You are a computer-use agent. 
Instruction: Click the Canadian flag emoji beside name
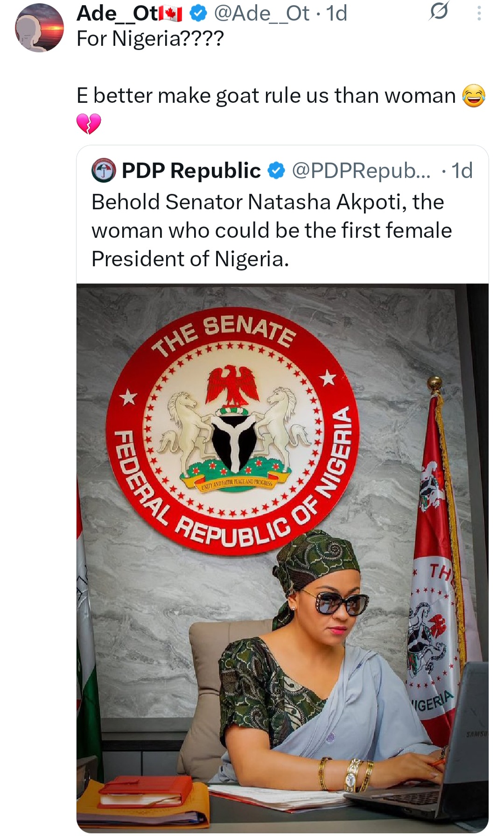point(171,14)
